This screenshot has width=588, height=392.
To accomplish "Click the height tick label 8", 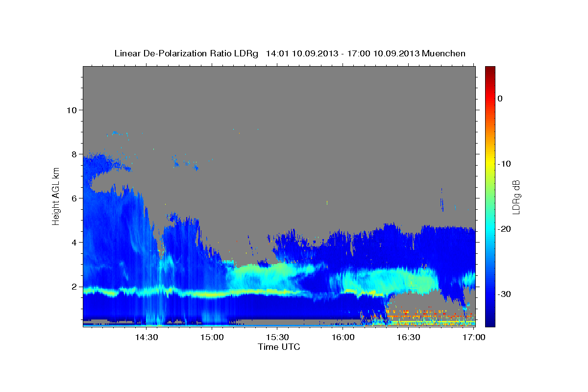I will pos(73,154).
